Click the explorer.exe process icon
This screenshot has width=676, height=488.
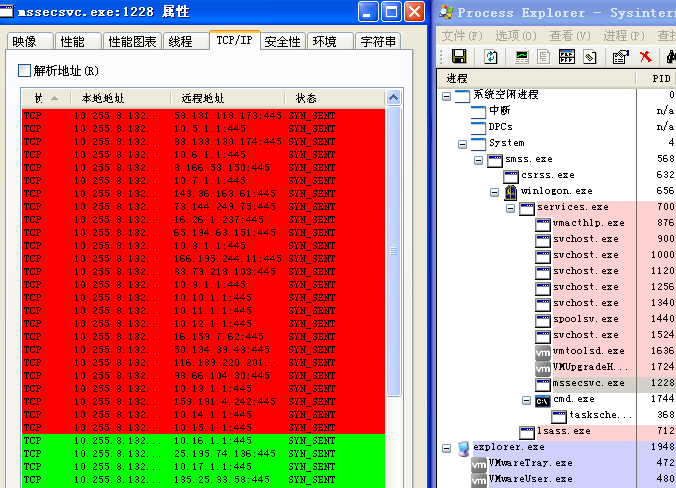463,448
